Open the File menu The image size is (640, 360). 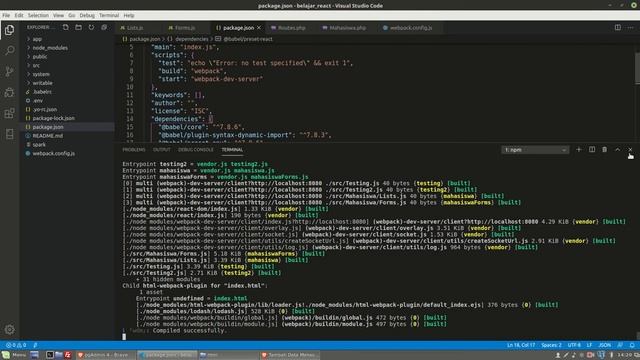coord(6,15)
